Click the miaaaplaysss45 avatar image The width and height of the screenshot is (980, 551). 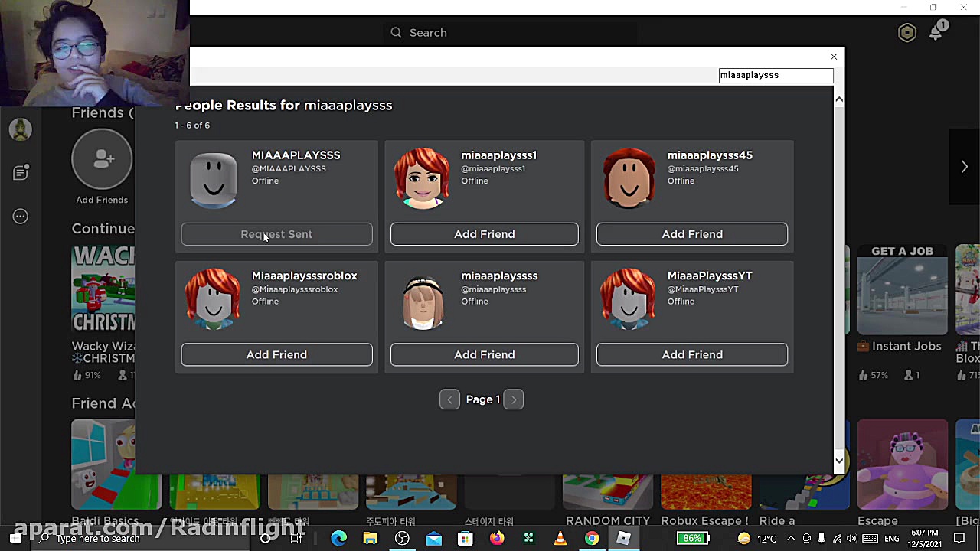click(629, 179)
